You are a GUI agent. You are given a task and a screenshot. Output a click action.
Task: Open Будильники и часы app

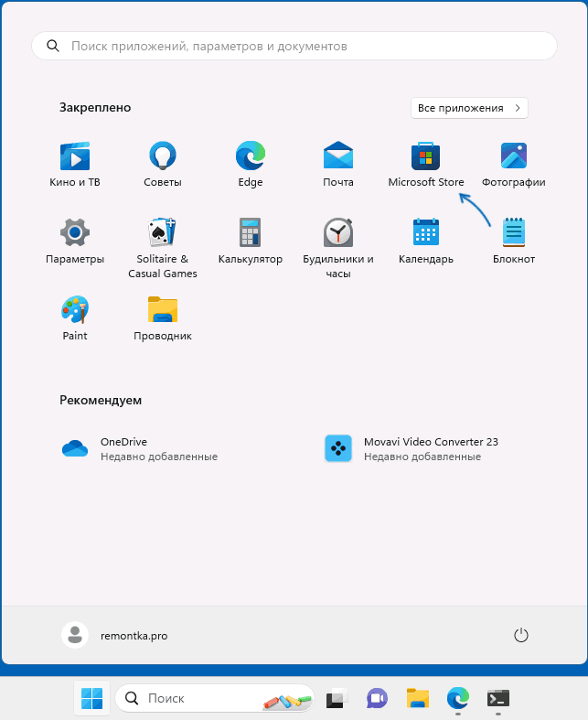click(x=338, y=248)
